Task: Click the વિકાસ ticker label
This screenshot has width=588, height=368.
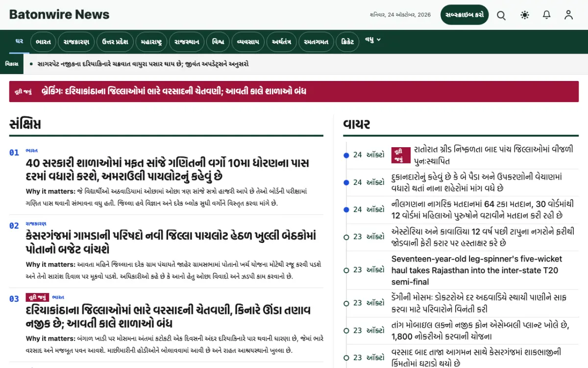Action: pos(12,64)
